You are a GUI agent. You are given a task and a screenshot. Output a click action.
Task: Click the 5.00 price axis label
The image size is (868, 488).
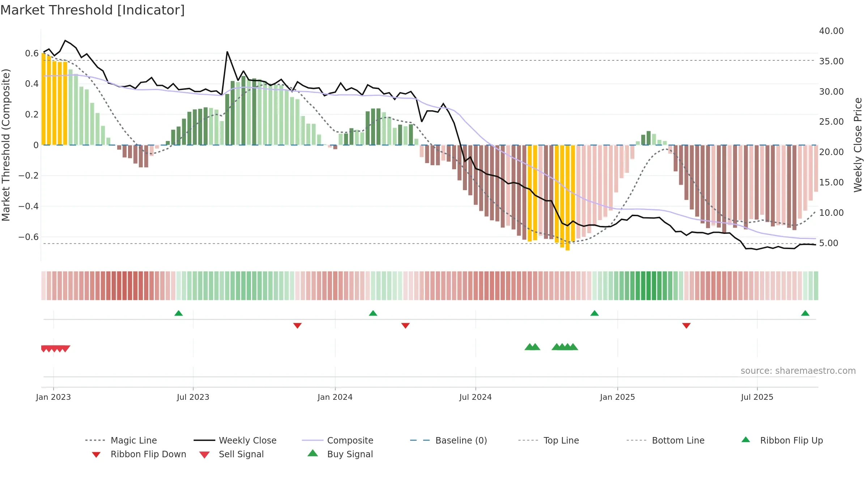pos(829,243)
